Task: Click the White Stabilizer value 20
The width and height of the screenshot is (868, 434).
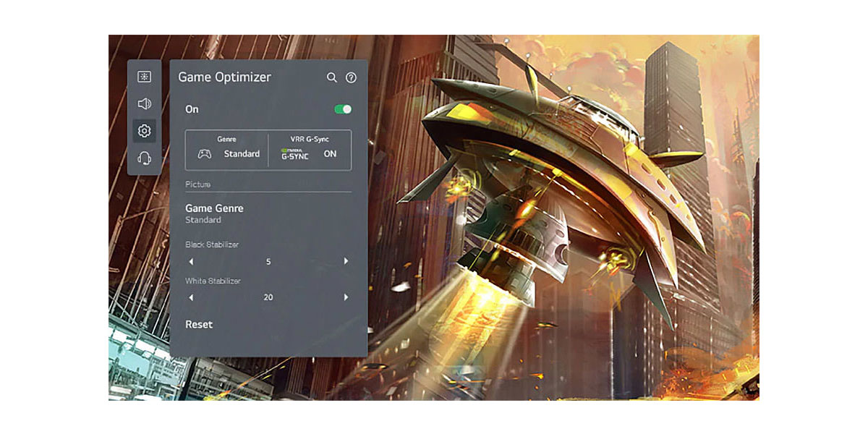Action: pos(268,297)
